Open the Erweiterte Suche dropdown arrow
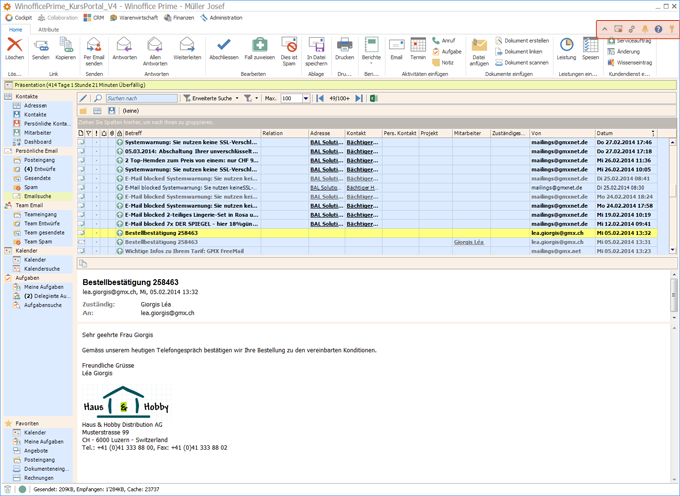The height and width of the screenshot is (496, 680). point(237,98)
